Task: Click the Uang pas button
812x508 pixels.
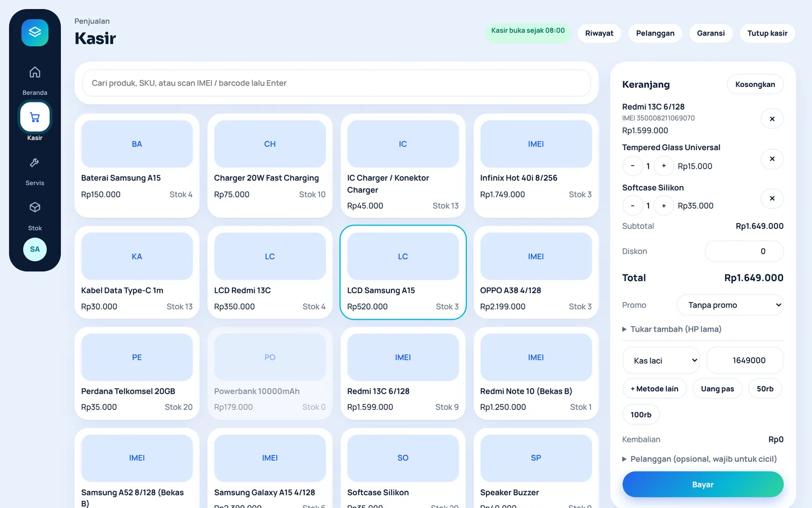Action: coord(718,389)
